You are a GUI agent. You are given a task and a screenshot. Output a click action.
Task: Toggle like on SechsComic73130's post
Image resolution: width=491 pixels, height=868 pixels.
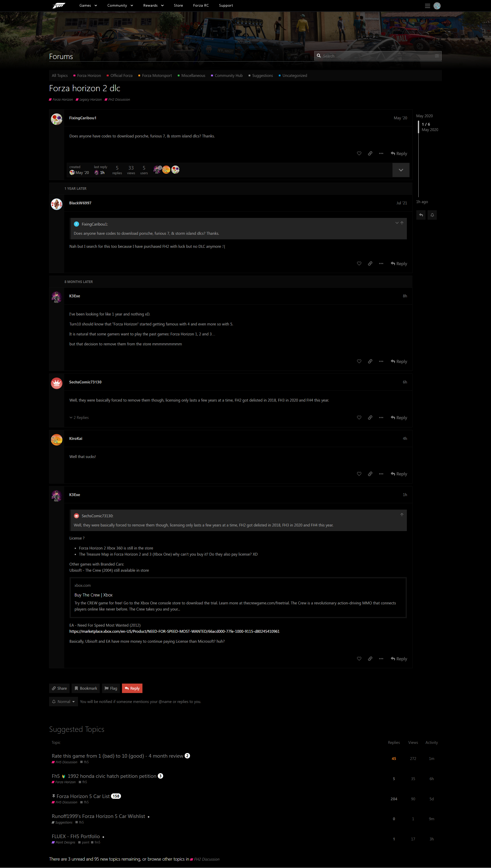click(x=359, y=417)
